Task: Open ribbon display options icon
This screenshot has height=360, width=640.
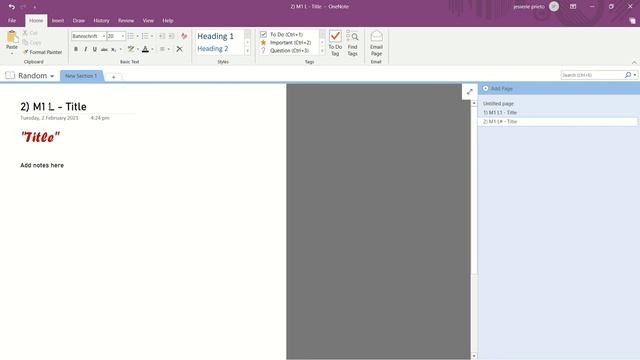Action: coord(573,7)
